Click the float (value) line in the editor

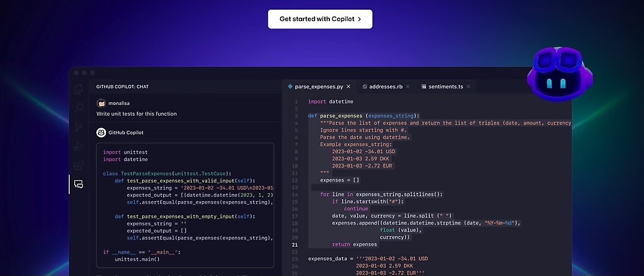tap(401, 230)
